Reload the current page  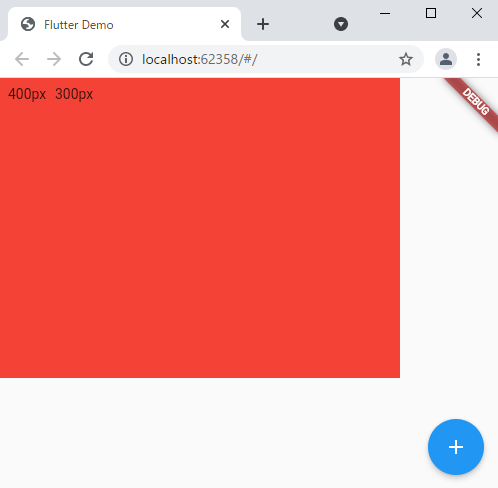click(86, 59)
